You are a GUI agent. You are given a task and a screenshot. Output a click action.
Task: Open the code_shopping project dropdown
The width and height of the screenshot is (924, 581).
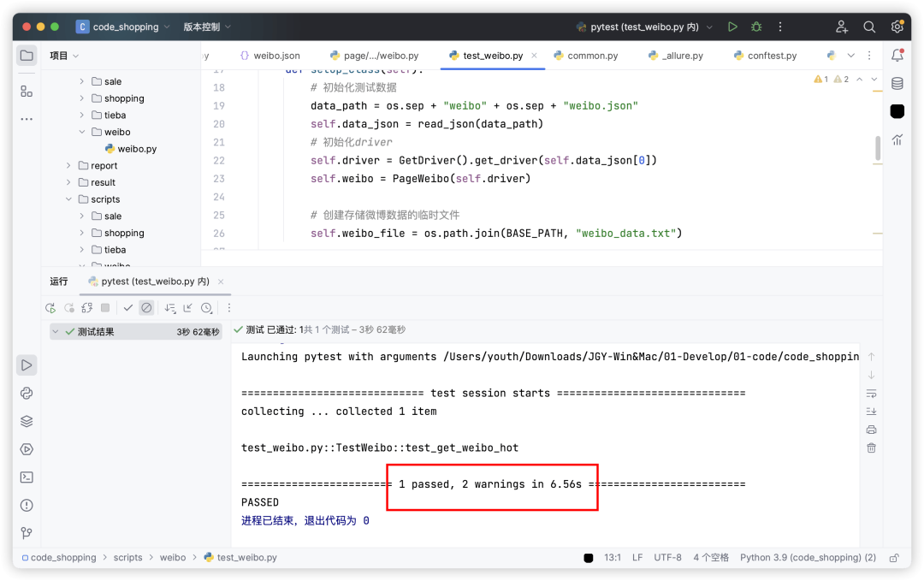[124, 27]
